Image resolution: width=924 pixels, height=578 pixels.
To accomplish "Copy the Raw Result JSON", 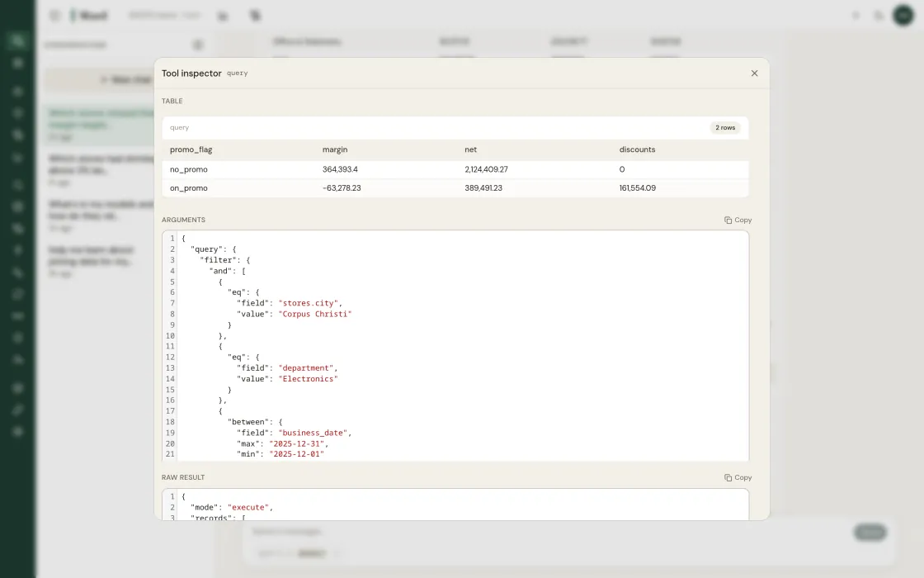I will 738,478.
